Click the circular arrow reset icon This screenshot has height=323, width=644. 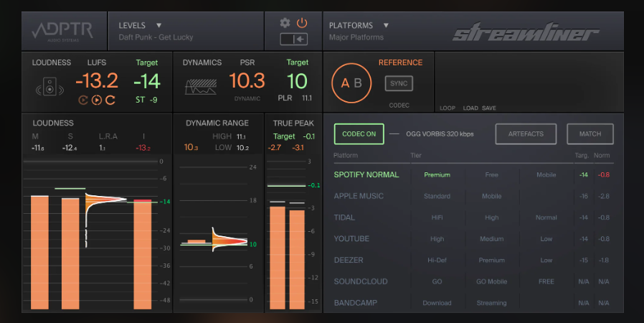(x=110, y=100)
